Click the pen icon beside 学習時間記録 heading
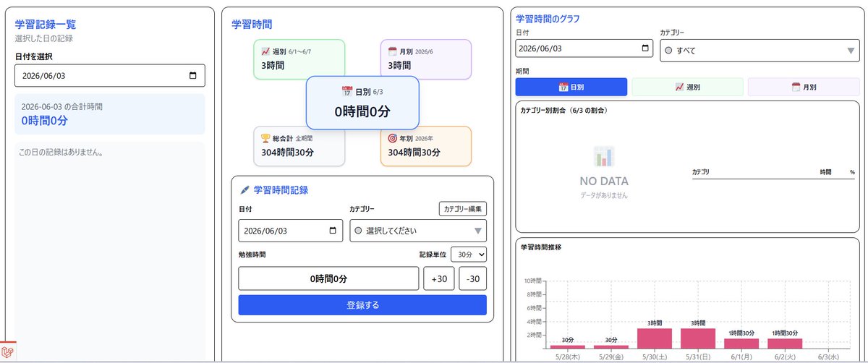Image resolution: width=868 pixels, height=363 pixels. click(244, 190)
